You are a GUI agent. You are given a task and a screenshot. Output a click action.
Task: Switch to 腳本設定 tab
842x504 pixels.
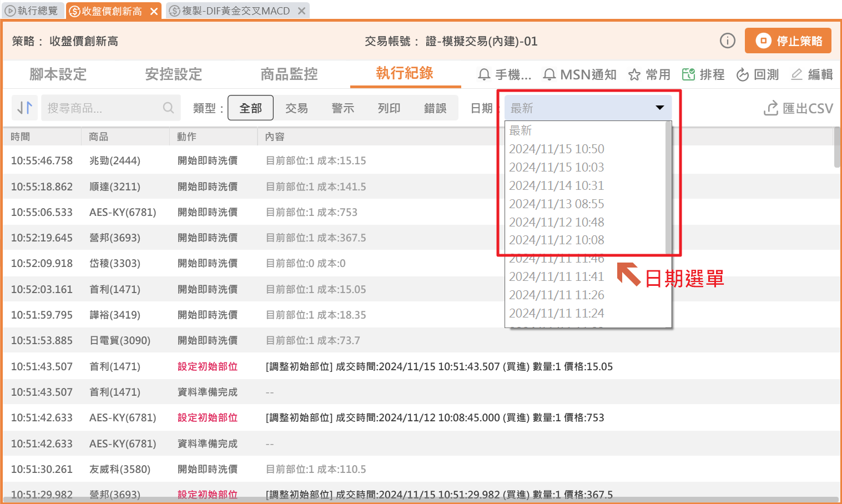click(x=58, y=74)
